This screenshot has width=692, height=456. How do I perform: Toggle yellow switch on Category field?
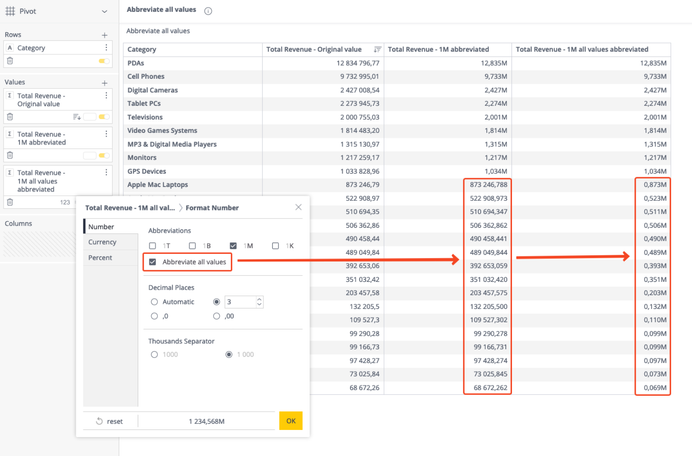[103, 61]
